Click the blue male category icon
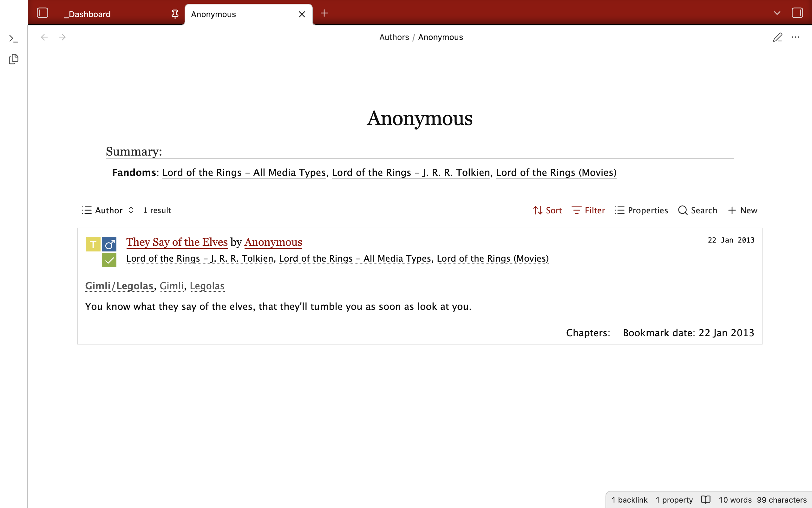812x508 pixels. coord(109,244)
